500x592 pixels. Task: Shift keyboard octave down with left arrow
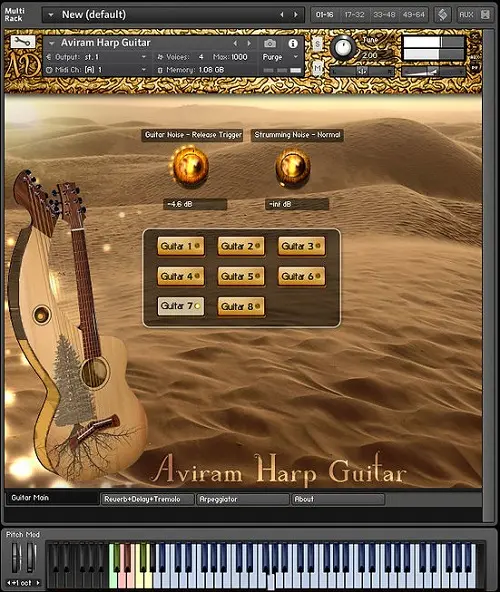[9, 583]
